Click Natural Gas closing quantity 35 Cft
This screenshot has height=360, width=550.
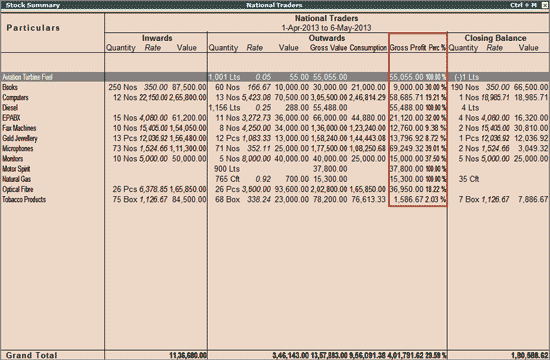(469, 179)
